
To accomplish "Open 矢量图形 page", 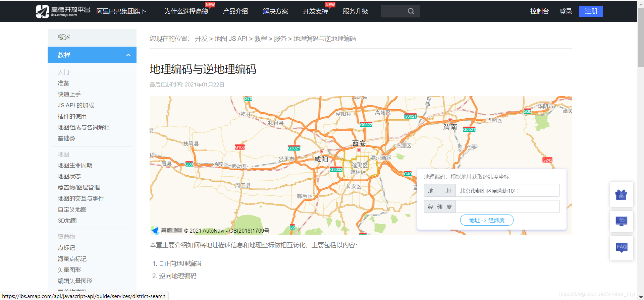I will point(69,270).
